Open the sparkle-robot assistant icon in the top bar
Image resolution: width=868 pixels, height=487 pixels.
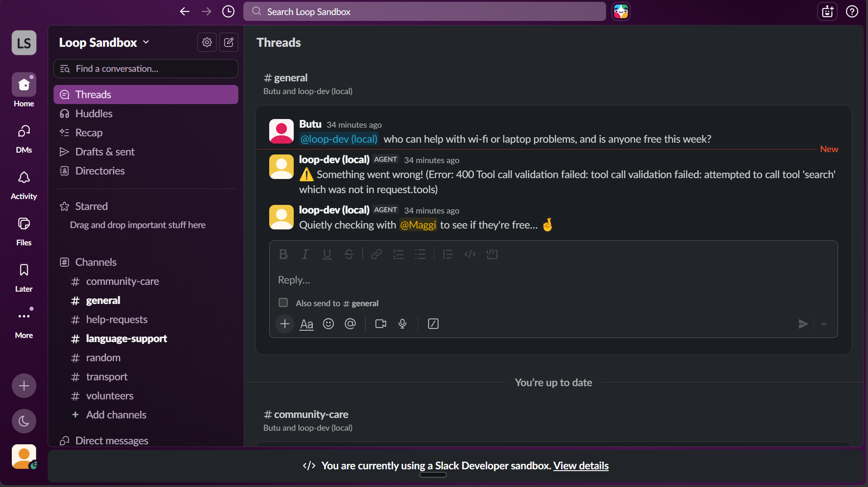point(827,11)
